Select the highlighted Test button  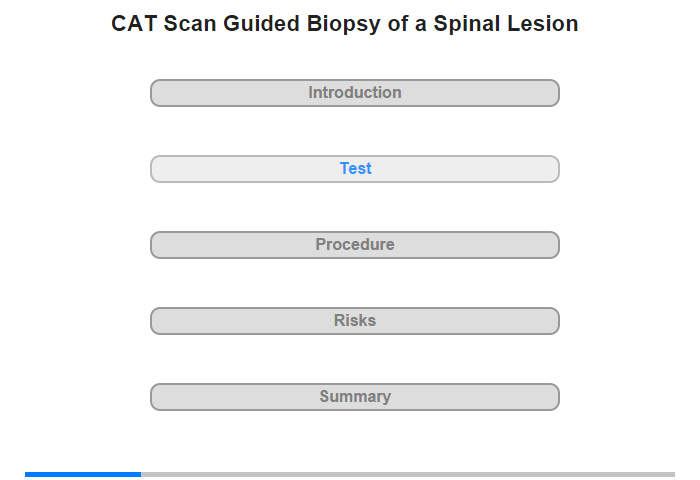[x=354, y=169]
